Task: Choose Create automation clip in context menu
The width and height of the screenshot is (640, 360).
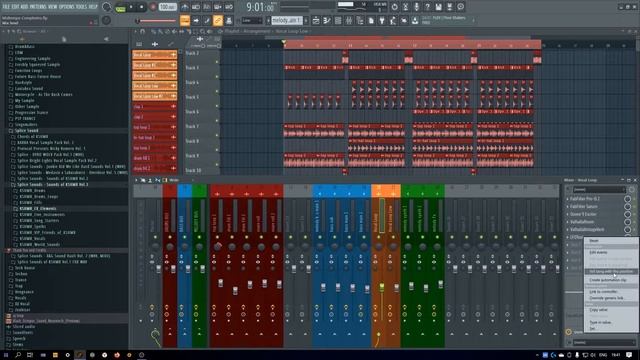Action: pos(608,280)
